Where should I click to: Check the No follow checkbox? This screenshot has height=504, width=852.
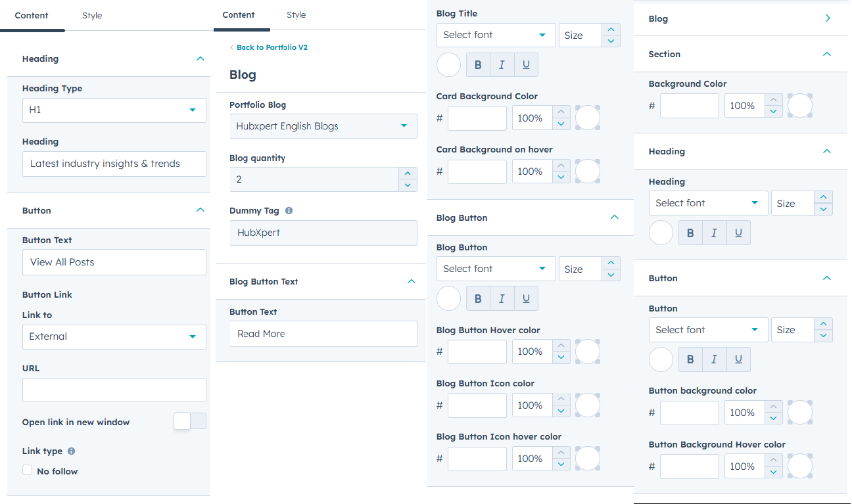point(27,470)
